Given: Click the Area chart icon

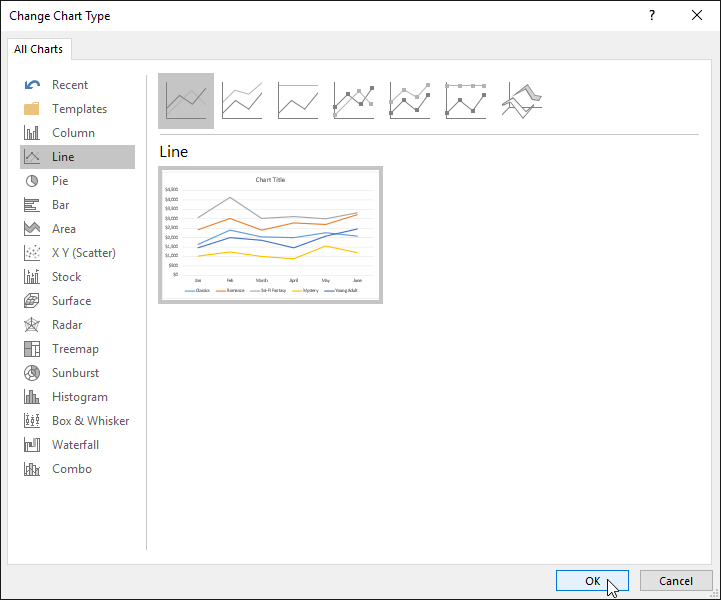Looking at the screenshot, I should pyautogui.click(x=32, y=229).
